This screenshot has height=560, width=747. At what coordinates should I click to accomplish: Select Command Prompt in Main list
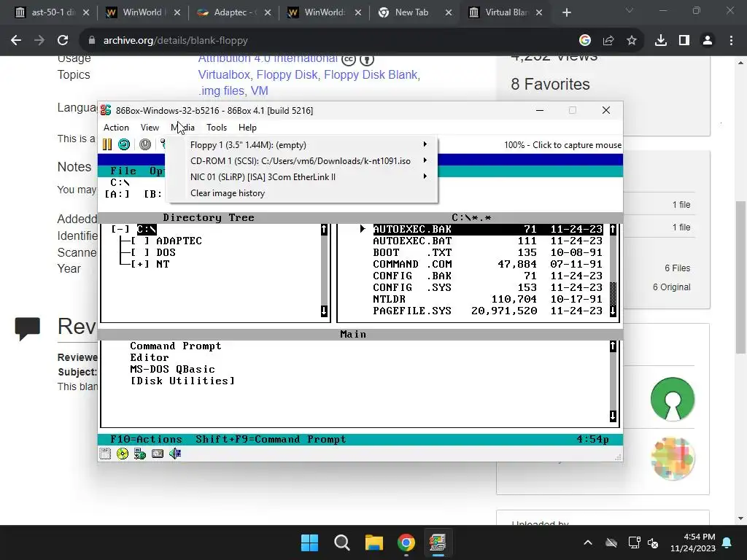(176, 346)
